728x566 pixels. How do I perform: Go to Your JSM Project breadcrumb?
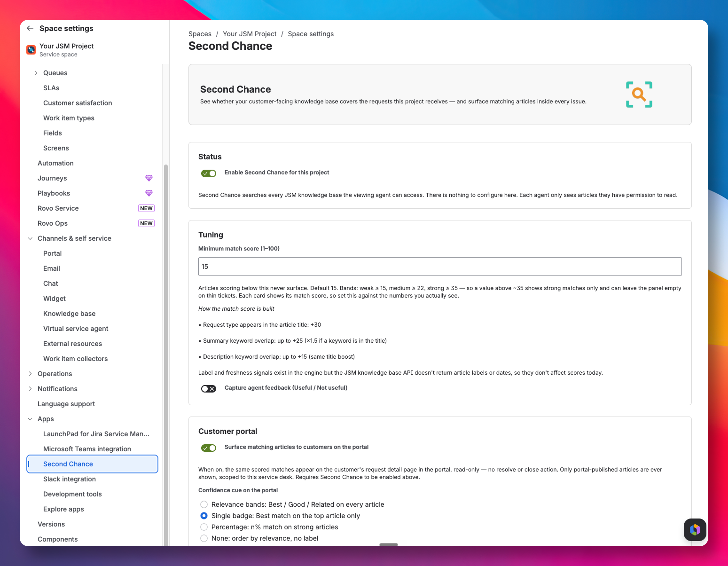tap(250, 34)
